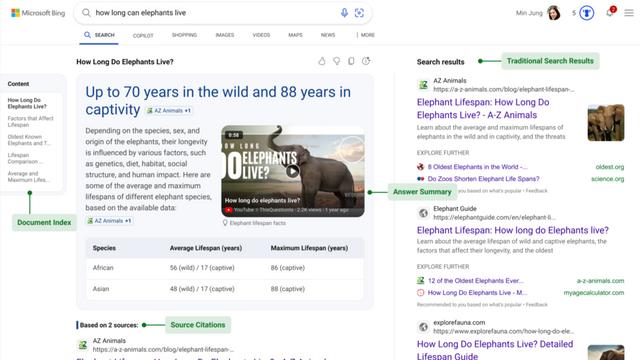Open '8 Oldest Elephants in the World' link
The image size is (640, 360).
click(477, 167)
